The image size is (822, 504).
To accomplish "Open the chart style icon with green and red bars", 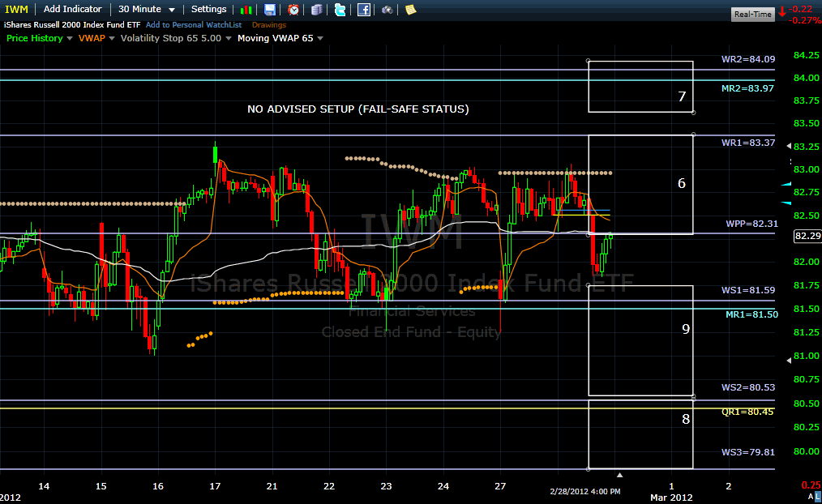I will point(246,10).
